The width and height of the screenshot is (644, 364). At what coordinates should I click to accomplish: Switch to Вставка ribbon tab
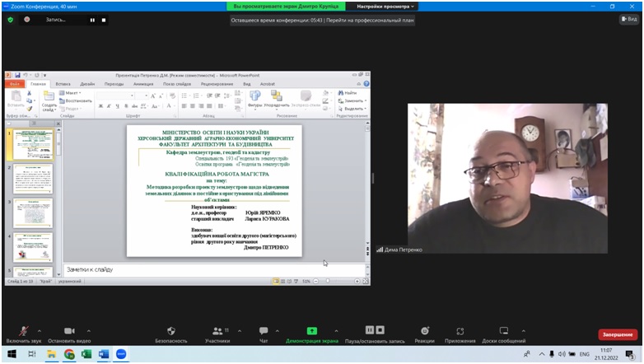click(x=63, y=84)
